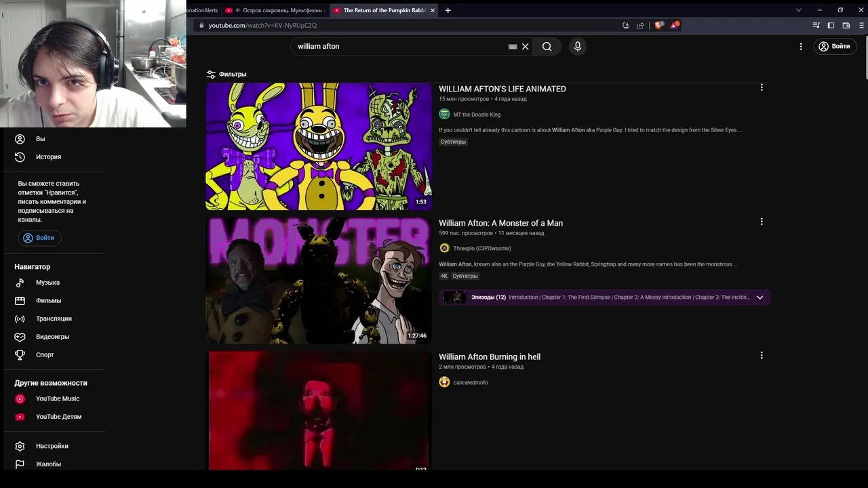Open the browser hamburger menu

863,25
